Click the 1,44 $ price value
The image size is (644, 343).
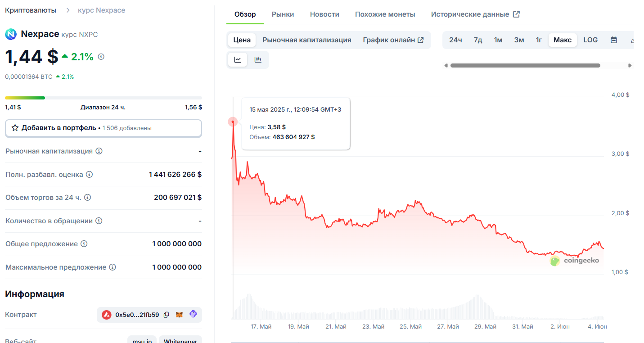point(32,57)
